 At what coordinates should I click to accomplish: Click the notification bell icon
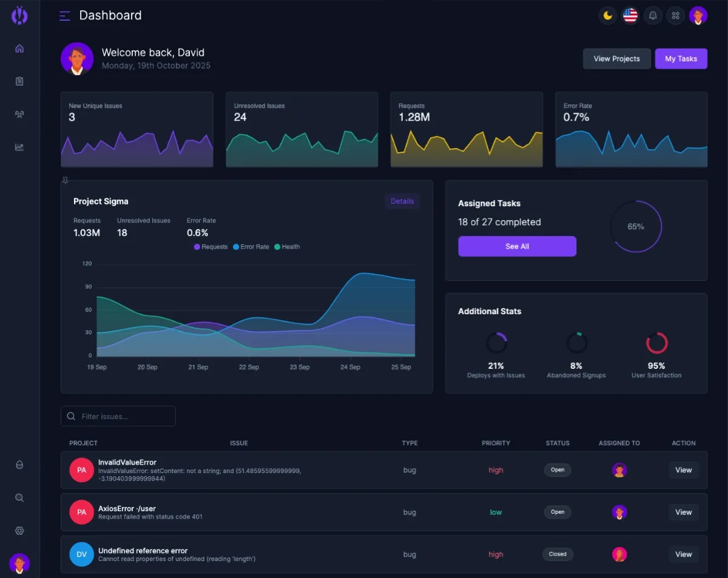[653, 16]
